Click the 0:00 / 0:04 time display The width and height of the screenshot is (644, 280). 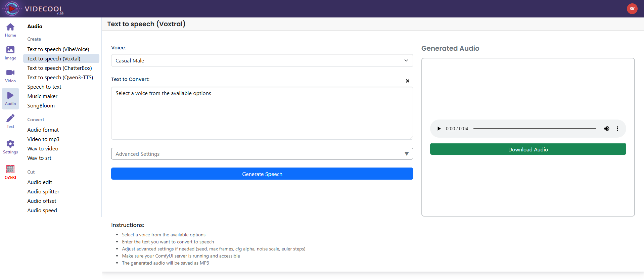coord(457,129)
